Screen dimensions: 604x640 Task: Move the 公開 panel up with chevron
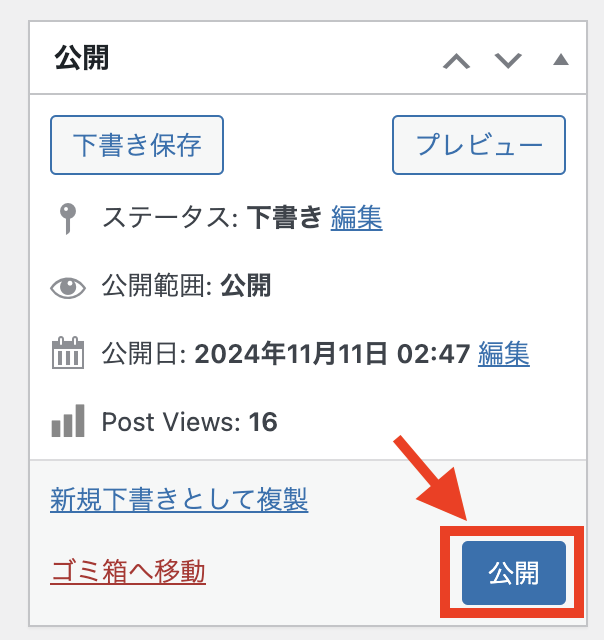tap(457, 61)
